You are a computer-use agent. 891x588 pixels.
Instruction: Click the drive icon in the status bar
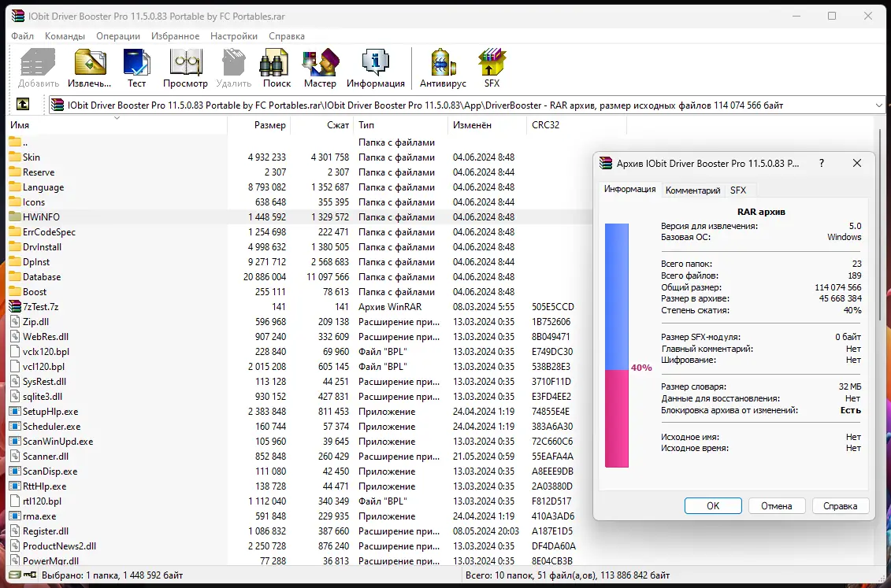click(x=16, y=575)
